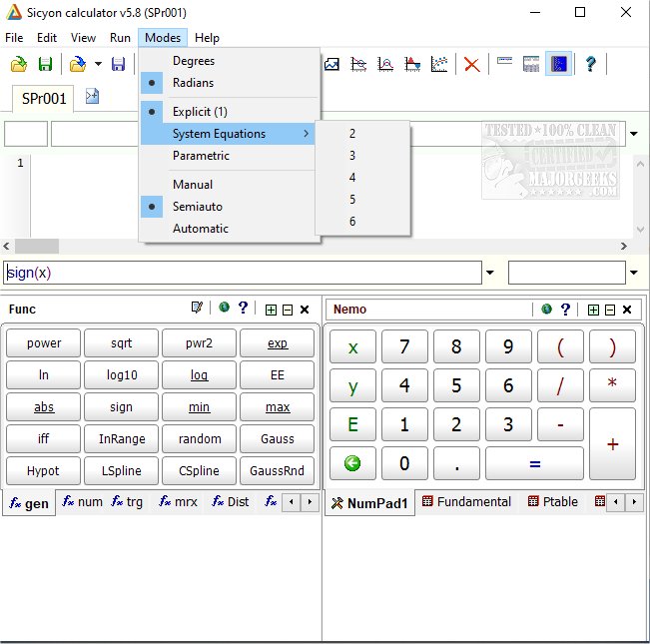Select Semiauto calculation mode
The image size is (650, 644).
click(x=230, y=207)
